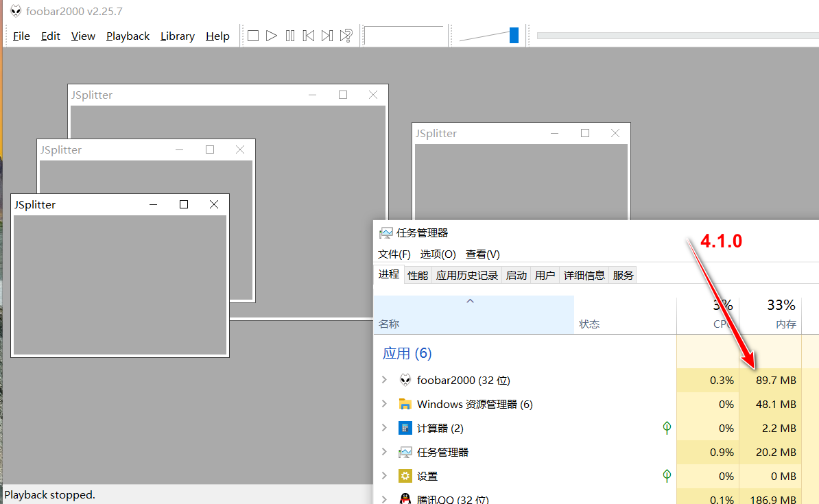
Task: Expand the 腾讯QQ (32 位) process row
Action: (384, 499)
